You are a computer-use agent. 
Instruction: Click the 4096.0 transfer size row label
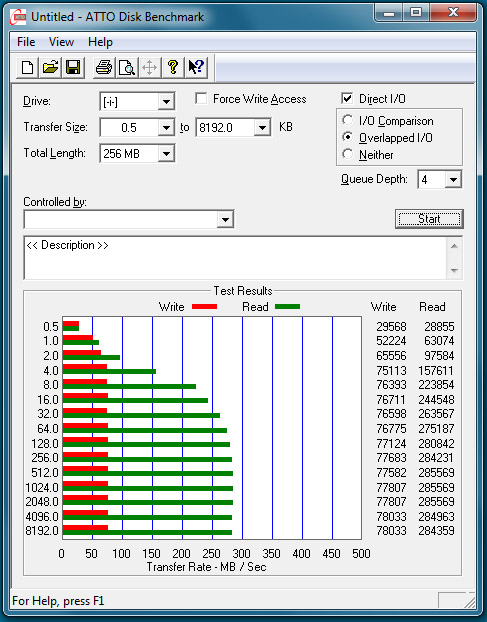point(42,516)
